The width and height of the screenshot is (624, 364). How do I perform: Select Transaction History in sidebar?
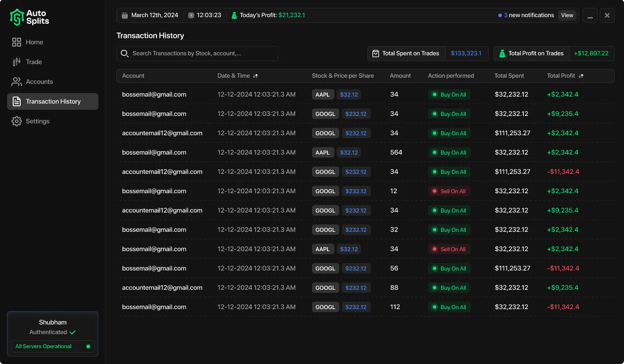click(x=53, y=101)
